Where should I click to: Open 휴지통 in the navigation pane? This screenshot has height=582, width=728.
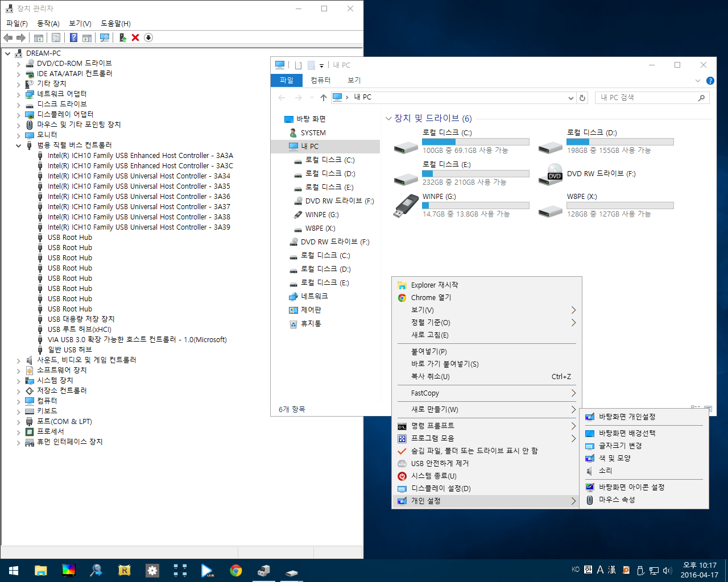[x=311, y=324]
